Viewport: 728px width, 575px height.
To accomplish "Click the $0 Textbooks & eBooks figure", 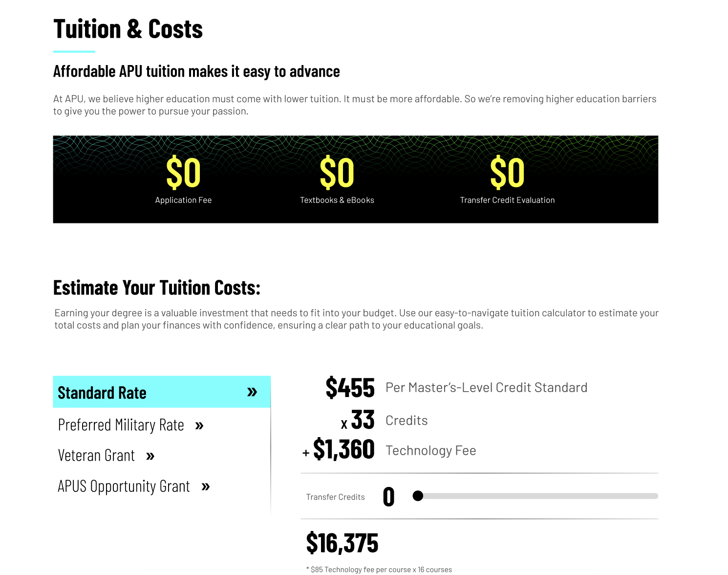I will 337,173.
